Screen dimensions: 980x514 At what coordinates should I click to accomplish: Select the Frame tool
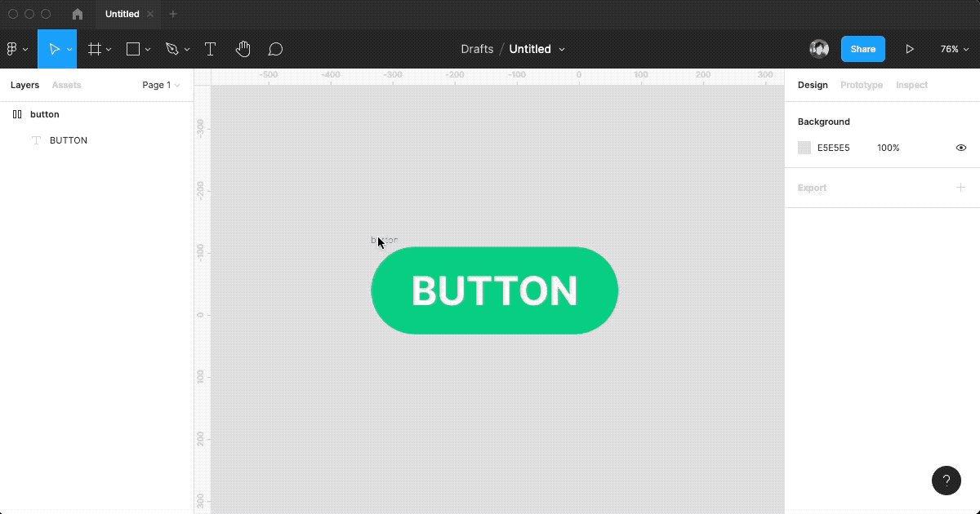tap(95, 49)
